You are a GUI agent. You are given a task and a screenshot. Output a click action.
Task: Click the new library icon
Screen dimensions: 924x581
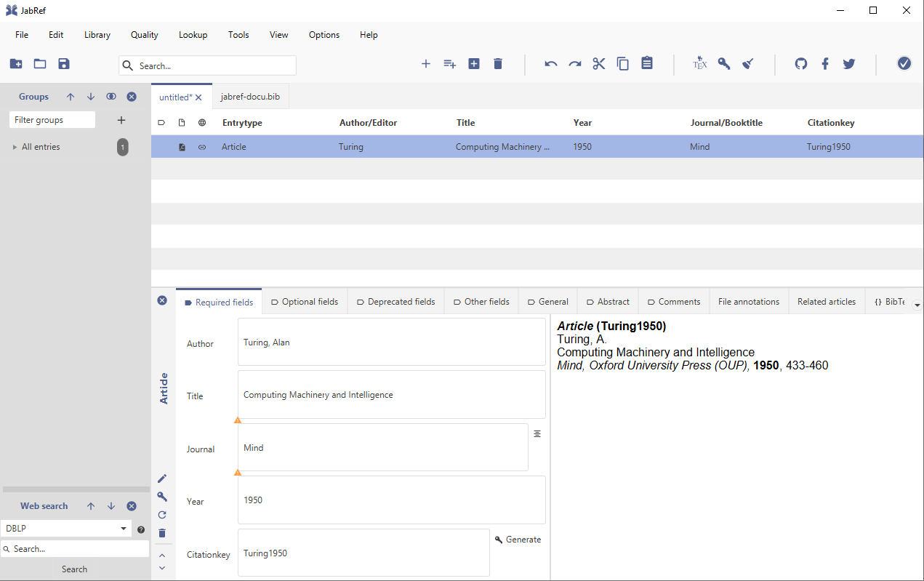click(x=16, y=64)
